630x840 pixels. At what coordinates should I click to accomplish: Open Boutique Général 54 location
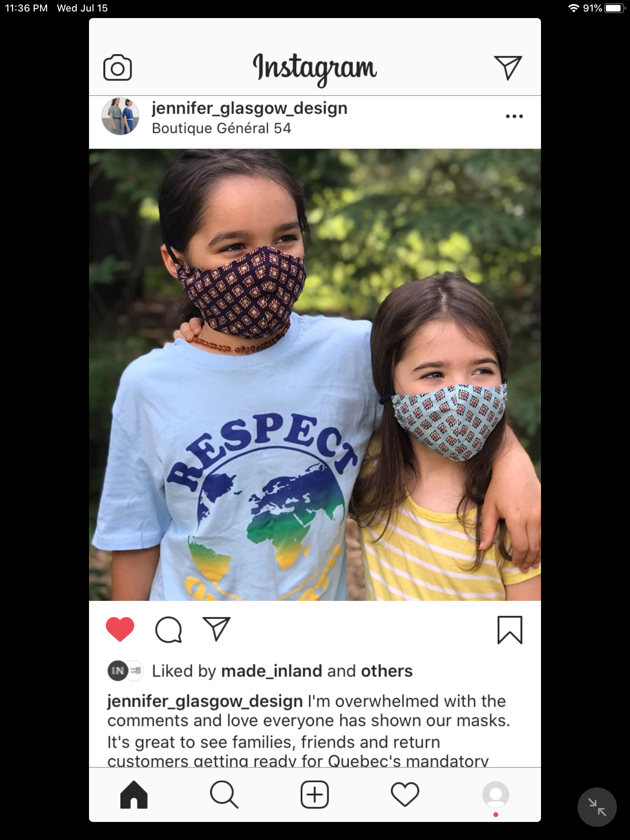[221, 128]
